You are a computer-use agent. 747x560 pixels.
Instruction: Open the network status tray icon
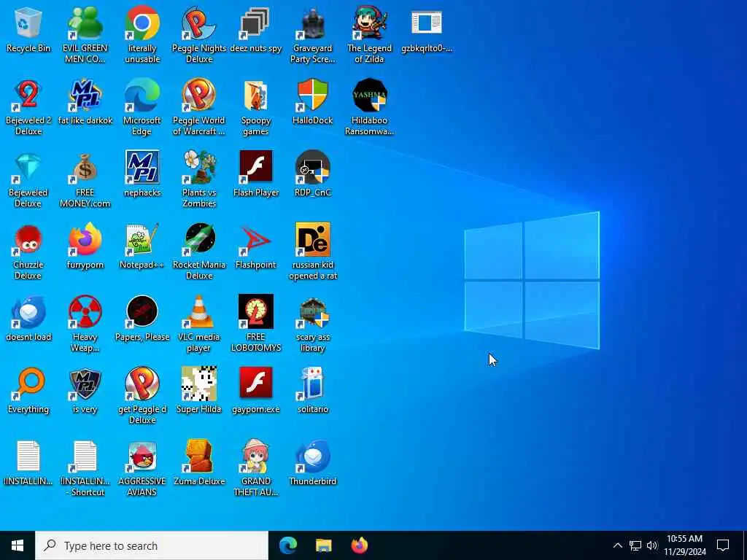(x=635, y=545)
